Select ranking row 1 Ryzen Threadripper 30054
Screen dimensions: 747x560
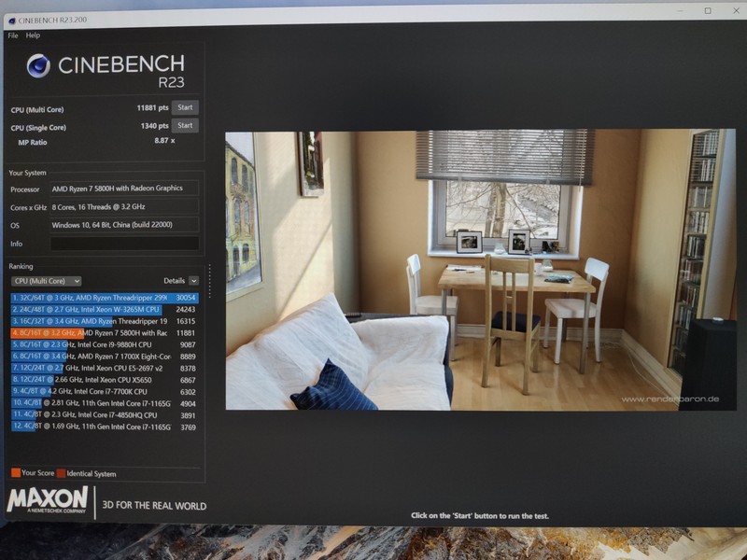[x=104, y=298]
